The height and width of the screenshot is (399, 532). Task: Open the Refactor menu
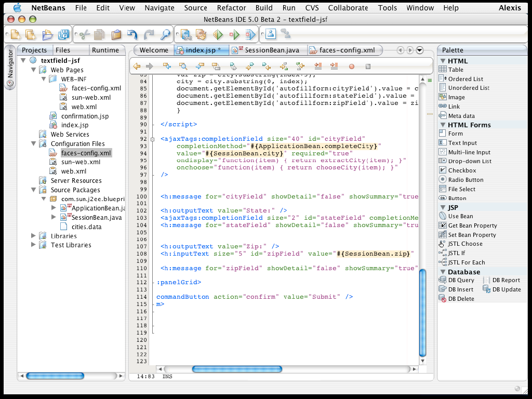231,8
